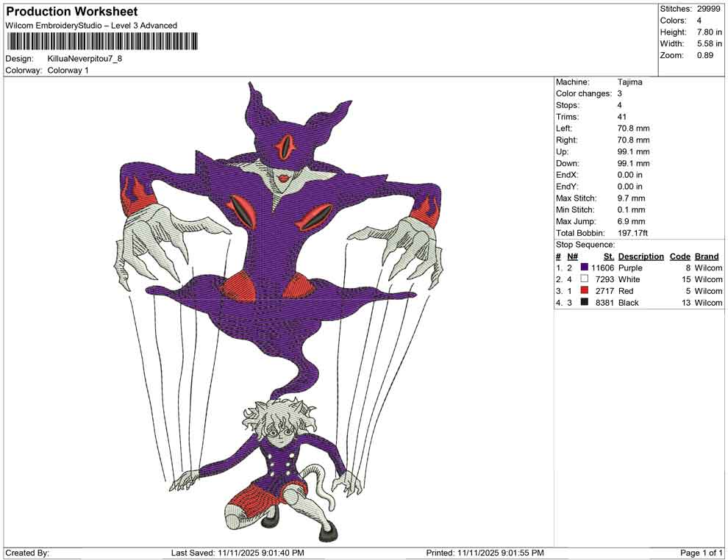This screenshot has width=728, height=560.
Task: Click the 'Code' column header
Action: pyautogui.click(x=680, y=256)
